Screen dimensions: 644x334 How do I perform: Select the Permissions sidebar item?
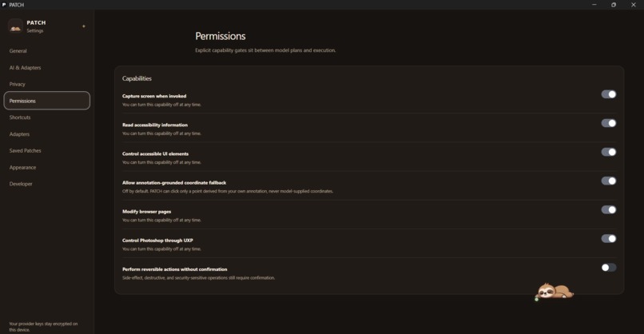(47, 101)
